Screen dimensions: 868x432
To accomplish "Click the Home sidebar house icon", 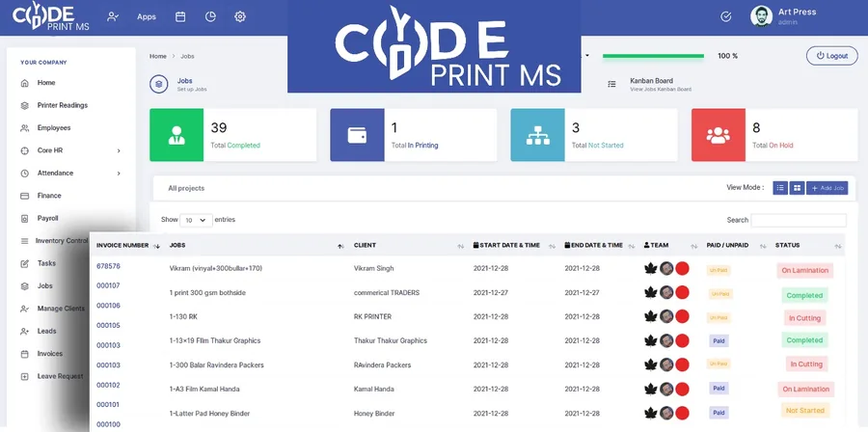I will tap(24, 83).
